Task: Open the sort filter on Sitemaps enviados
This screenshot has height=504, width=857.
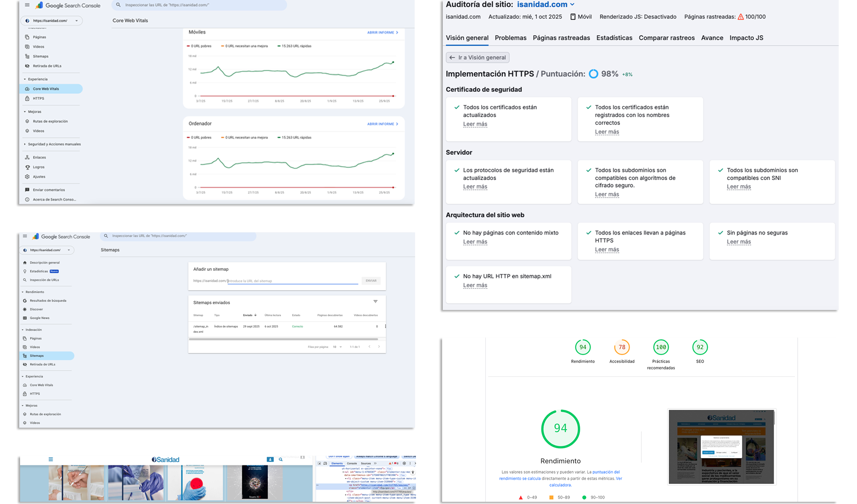Action: pos(375,302)
